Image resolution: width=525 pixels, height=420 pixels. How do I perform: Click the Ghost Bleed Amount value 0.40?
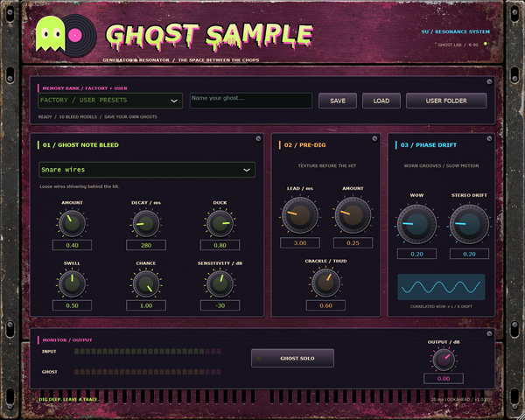coord(72,245)
